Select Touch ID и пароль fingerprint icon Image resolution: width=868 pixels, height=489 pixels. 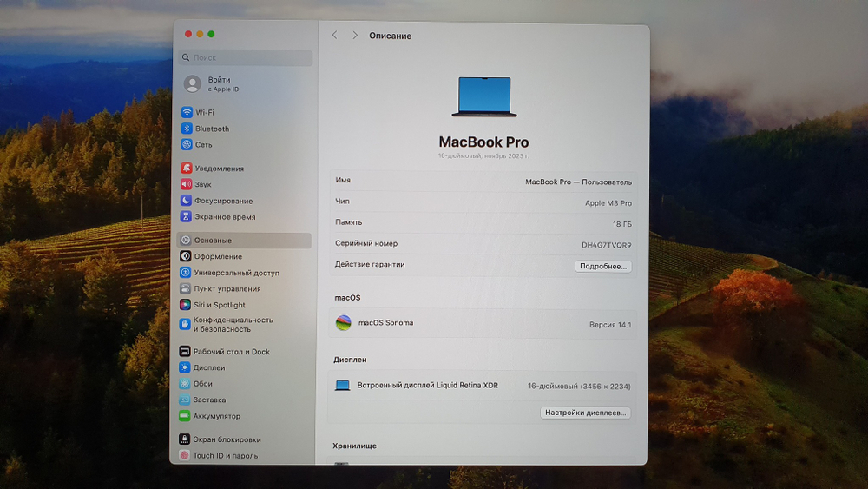pyautogui.click(x=184, y=455)
